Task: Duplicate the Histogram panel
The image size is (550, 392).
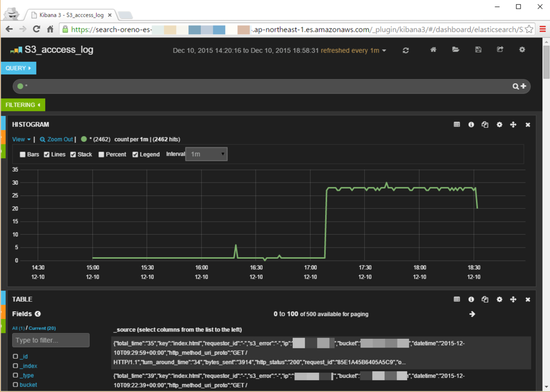Action: pyautogui.click(x=485, y=125)
